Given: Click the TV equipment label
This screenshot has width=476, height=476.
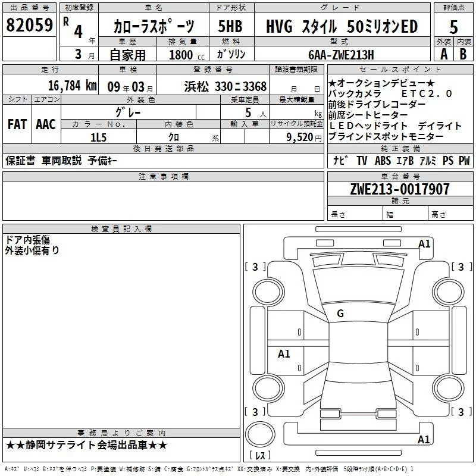Looking at the screenshot, I should (362, 160).
